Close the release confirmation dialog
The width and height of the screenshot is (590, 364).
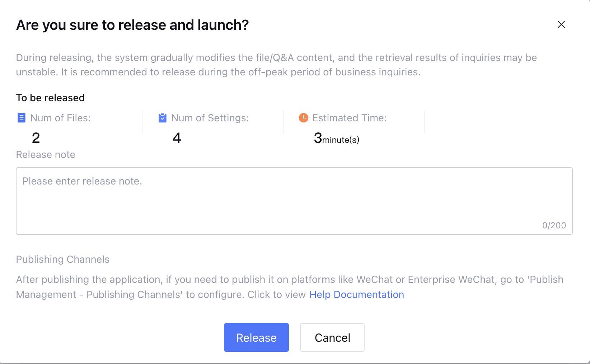click(561, 24)
